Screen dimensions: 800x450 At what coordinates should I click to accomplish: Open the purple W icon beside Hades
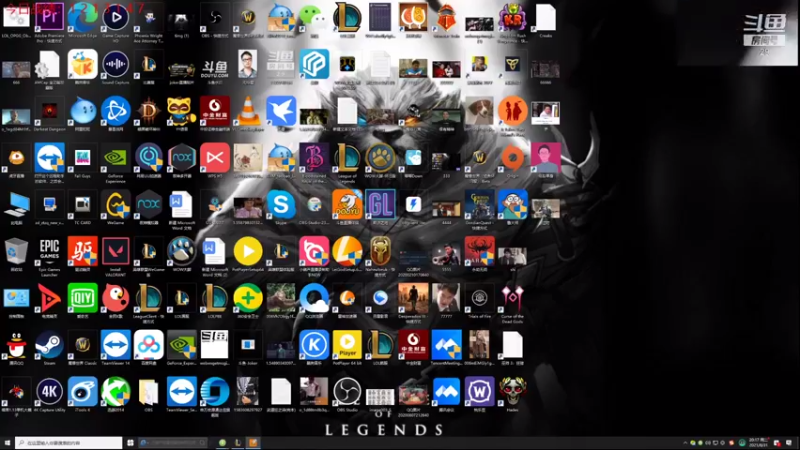click(x=479, y=392)
